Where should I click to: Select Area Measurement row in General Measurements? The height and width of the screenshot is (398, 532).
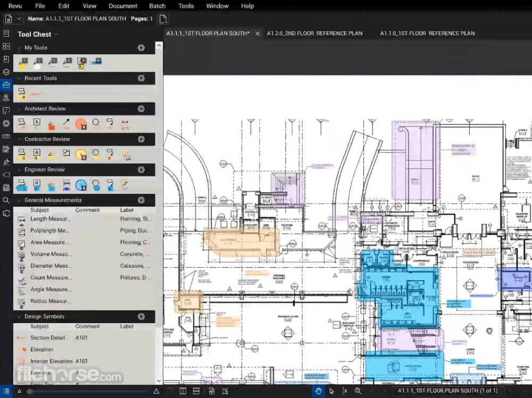click(x=84, y=242)
